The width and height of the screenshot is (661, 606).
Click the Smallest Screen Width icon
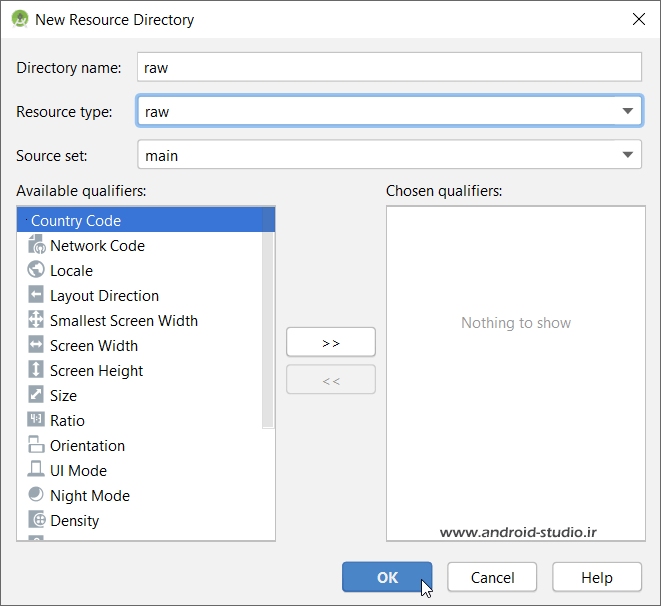click(36, 320)
